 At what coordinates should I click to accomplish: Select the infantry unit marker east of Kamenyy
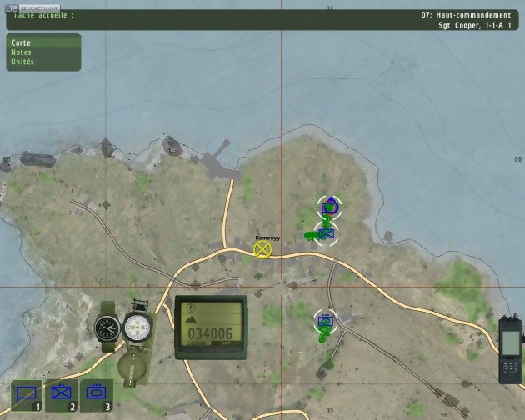pyautogui.click(x=327, y=233)
